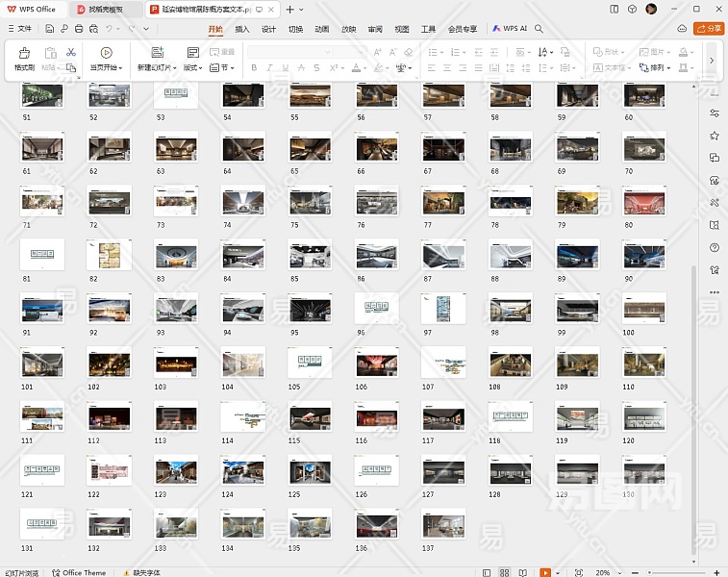The width and height of the screenshot is (728, 577).
Task: Open the 20% zoom level dropdown
Action: (608, 572)
